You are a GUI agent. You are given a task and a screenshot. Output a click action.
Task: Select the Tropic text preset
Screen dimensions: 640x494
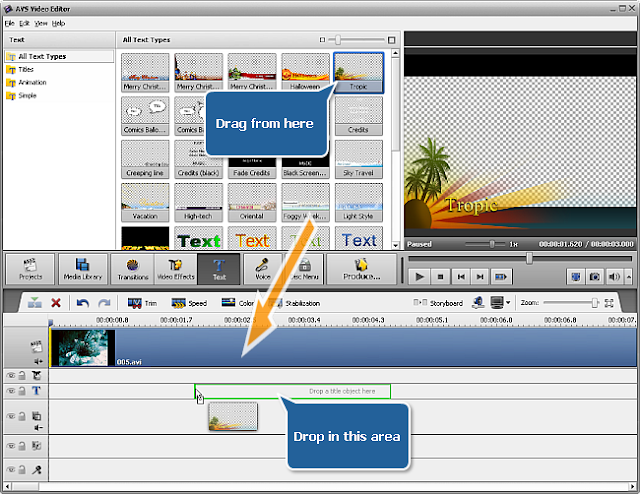click(x=358, y=72)
